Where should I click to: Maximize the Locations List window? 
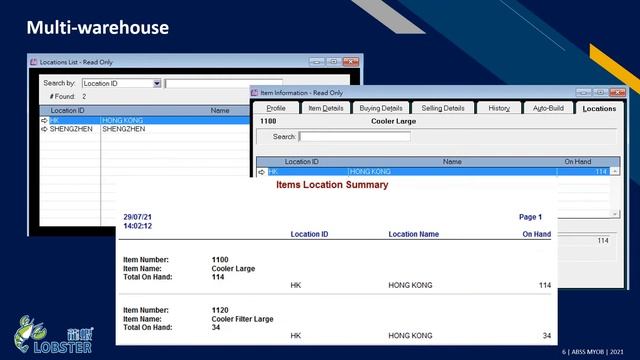coord(333,62)
